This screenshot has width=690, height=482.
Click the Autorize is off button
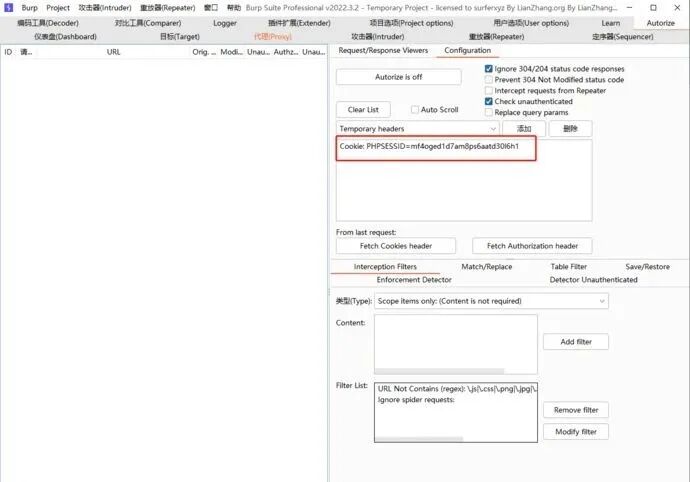[x=399, y=77]
